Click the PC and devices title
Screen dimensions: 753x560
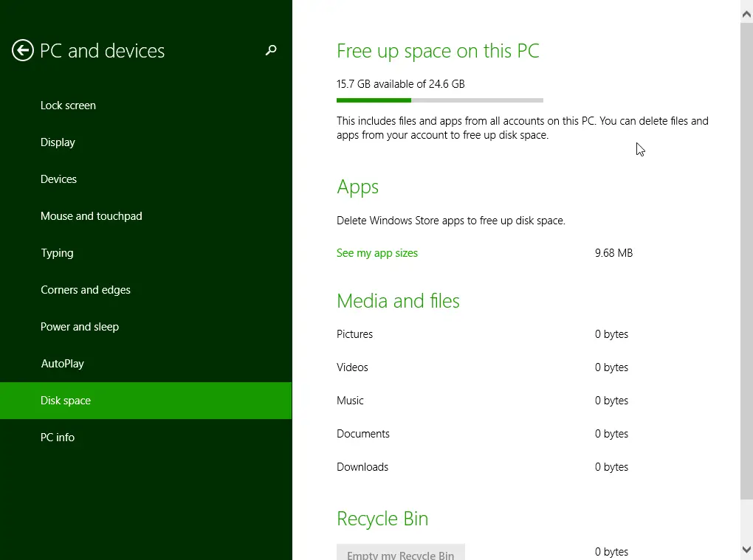click(x=102, y=51)
